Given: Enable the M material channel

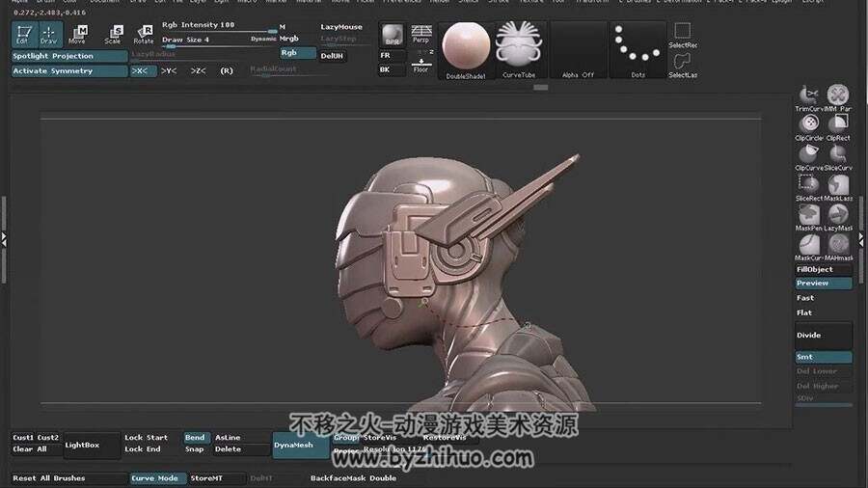Looking at the screenshot, I should (283, 27).
